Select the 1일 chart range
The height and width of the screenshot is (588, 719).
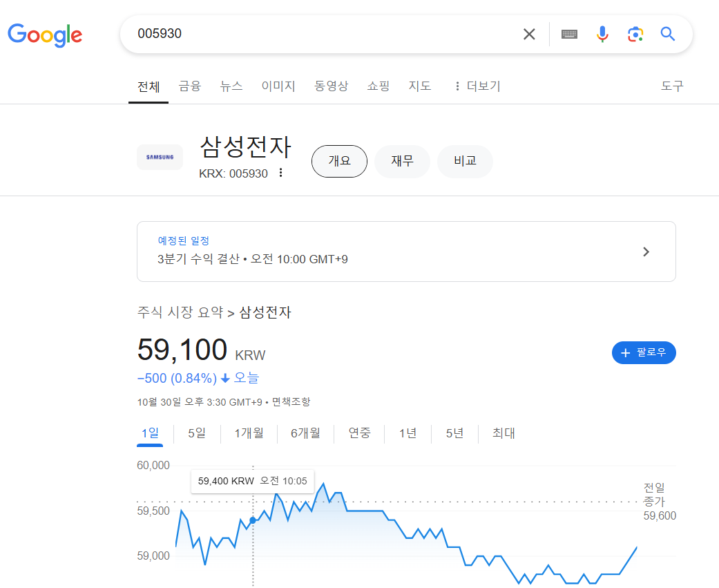click(150, 433)
